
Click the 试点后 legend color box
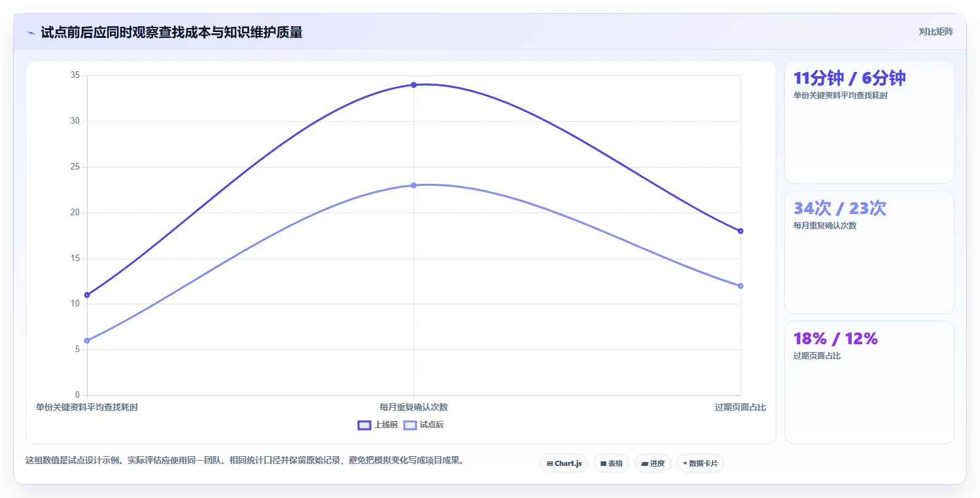410,425
